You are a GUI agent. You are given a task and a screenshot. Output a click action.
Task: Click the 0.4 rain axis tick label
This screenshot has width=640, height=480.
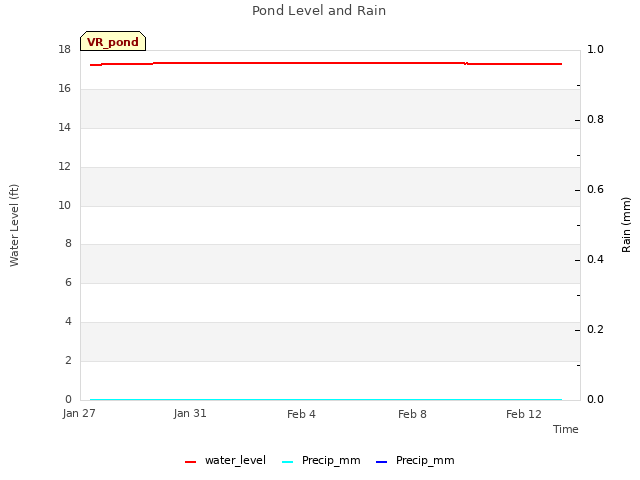pos(595,259)
